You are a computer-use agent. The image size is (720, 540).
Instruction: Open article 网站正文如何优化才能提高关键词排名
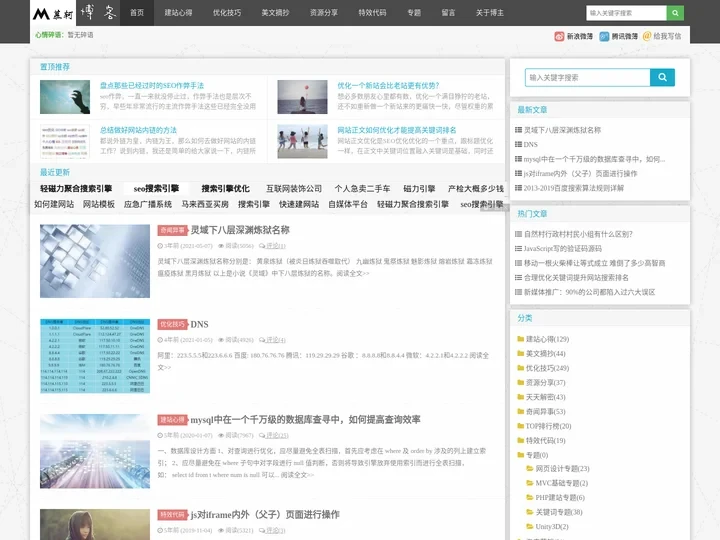click(x=397, y=130)
